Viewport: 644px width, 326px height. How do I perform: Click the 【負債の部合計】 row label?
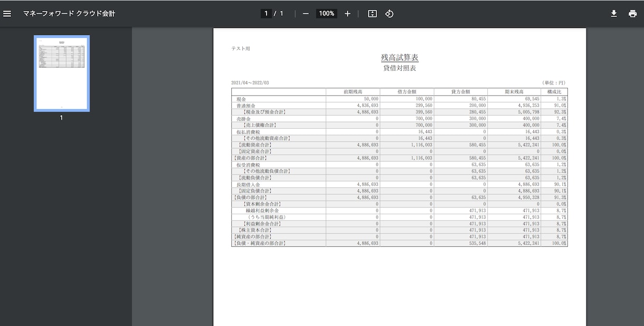coord(250,197)
